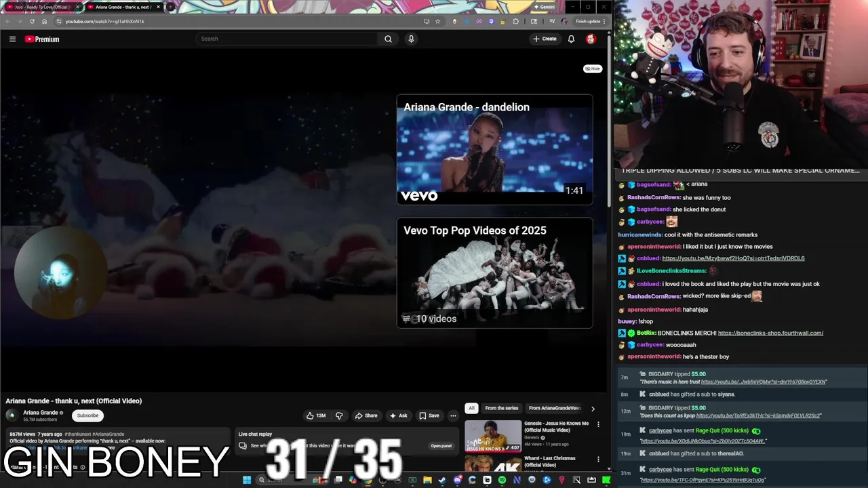Open Vevo Top Pop Videos of 2025 playlist
868x488 pixels.
click(x=494, y=272)
